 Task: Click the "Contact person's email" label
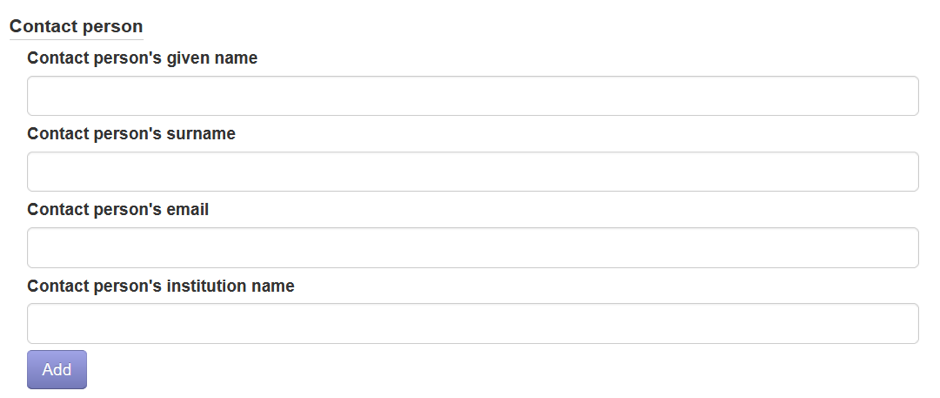tap(118, 210)
